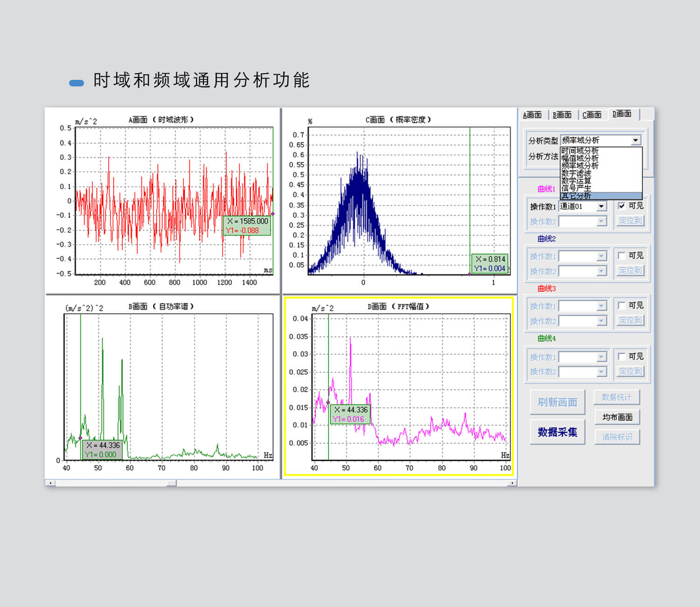Pick 数字滤波 from the analysis type list

[x=576, y=173]
